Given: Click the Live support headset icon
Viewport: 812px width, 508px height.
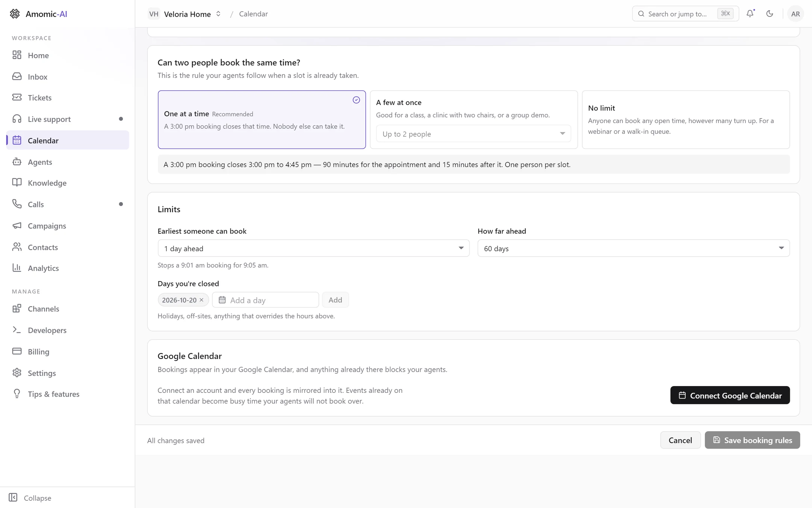Looking at the screenshot, I should [17, 119].
